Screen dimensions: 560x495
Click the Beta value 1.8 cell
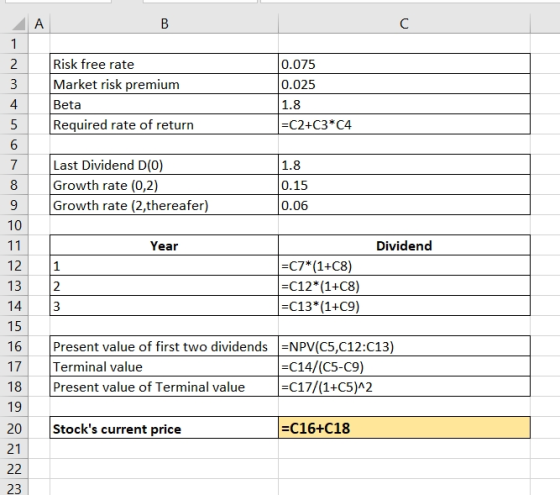point(404,104)
